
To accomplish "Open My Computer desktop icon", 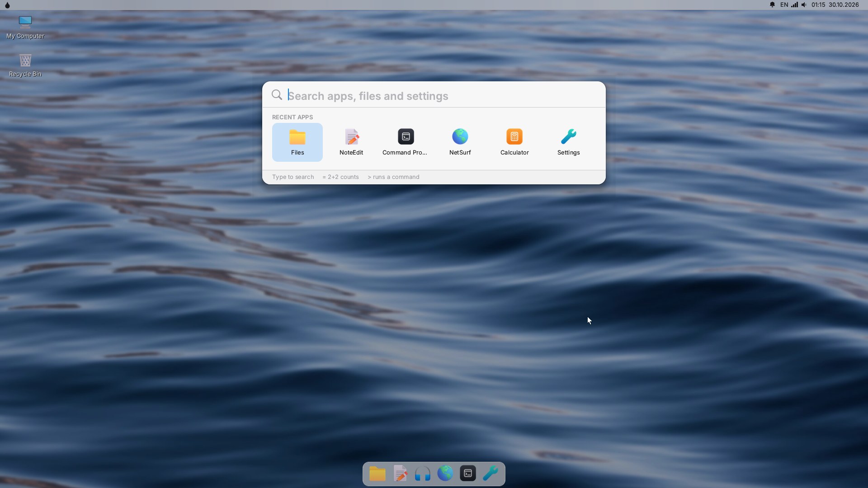I will 25,28.
